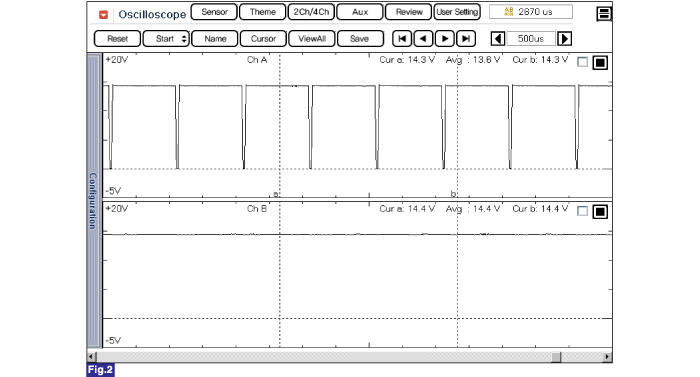Click the Cursor button
Viewport: 700px width, 377px height.
pyautogui.click(x=263, y=38)
